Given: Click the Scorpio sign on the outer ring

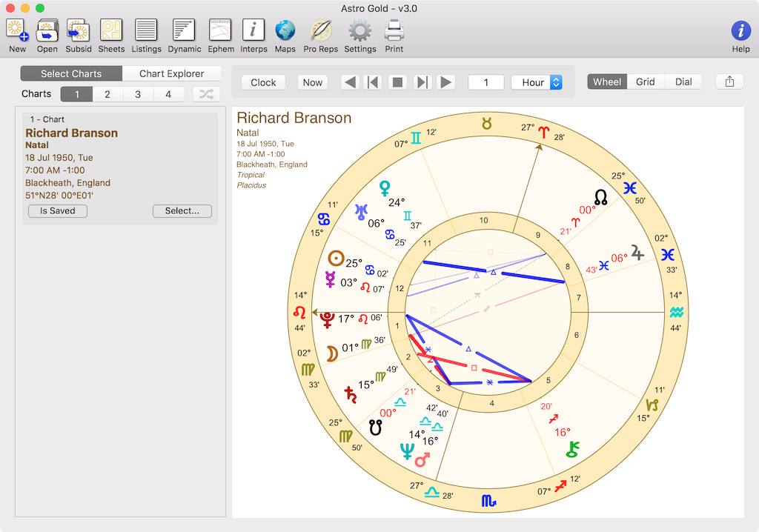Looking at the screenshot, I should click(488, 501).
